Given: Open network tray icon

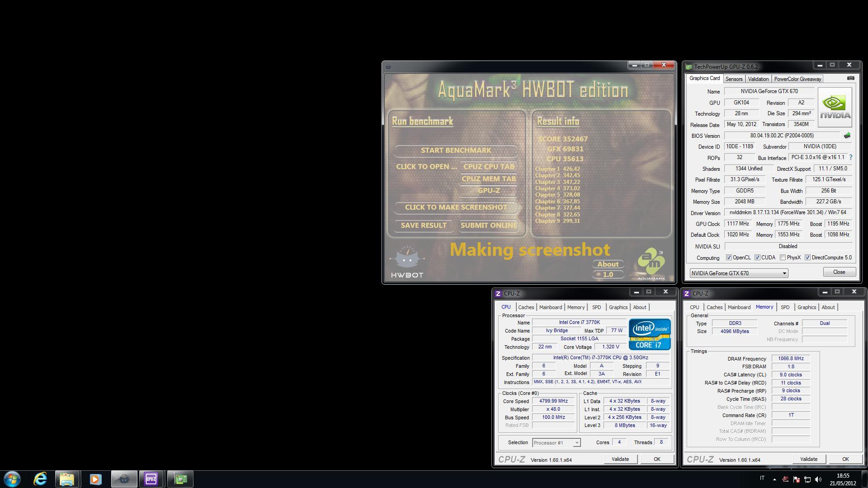Looking at the screenshot, I should [807, 479].
